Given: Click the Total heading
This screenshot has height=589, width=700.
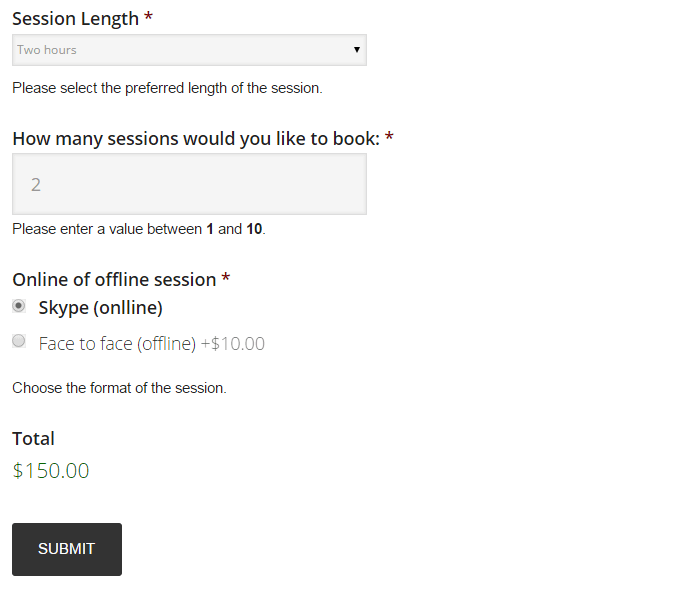Looking at the screenshot, I should (33, 439).
